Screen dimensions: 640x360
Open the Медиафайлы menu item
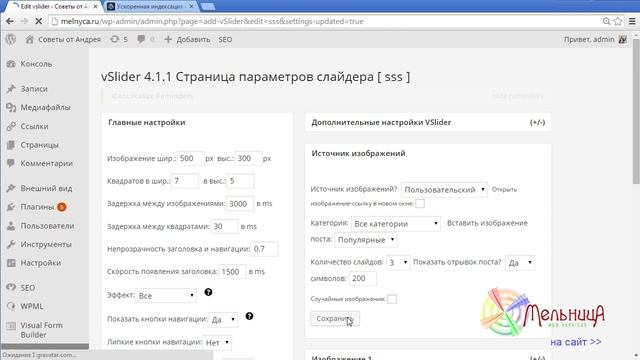(x=45, y=107)
